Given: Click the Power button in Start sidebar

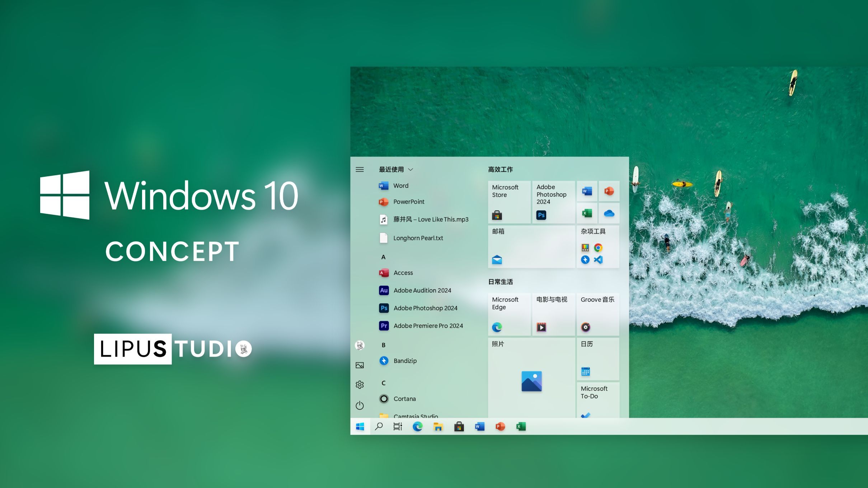Looking at the screenshot, I should pos(360,406).
